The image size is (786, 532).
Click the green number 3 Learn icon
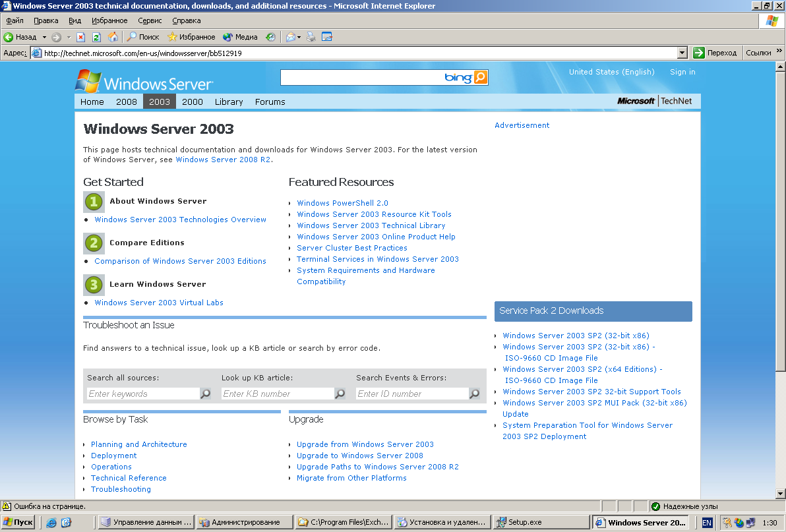click(x=94, y=285)
